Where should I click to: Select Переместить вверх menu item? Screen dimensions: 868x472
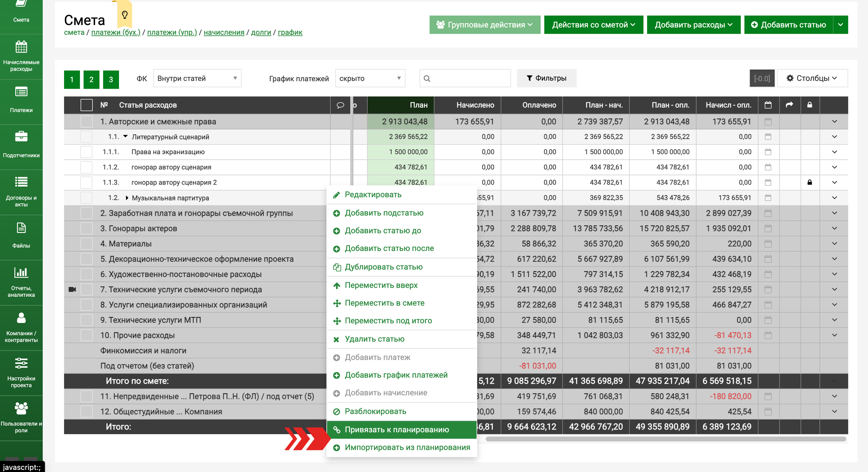pyautogui.click(x=402, y=285)
